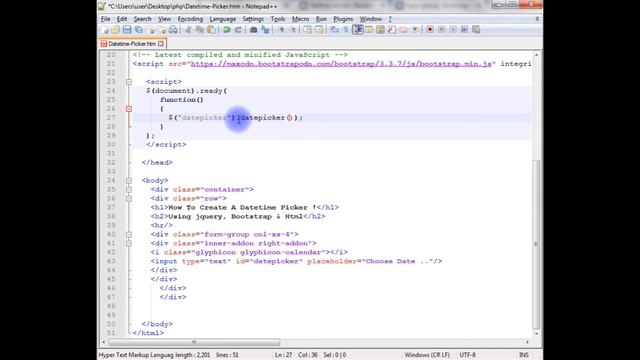Open the Search menu
This screenshot has width=640, height=360.
(142, 19)
